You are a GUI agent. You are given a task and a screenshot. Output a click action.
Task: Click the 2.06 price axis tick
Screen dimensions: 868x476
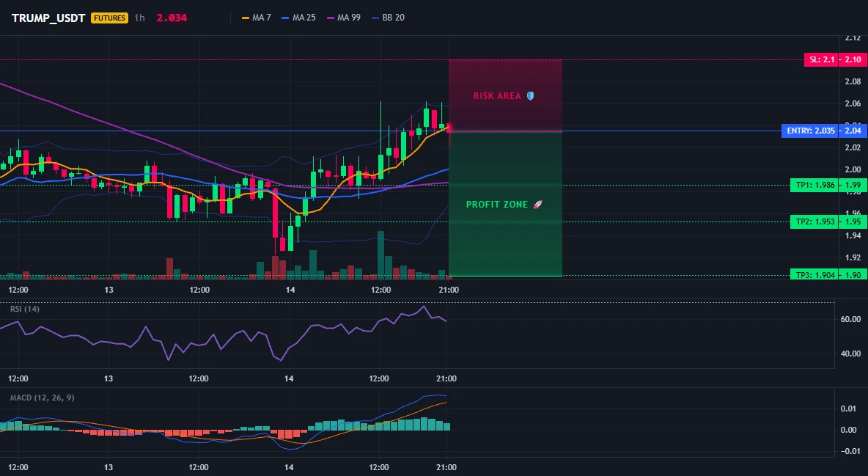tap(853, 103)
